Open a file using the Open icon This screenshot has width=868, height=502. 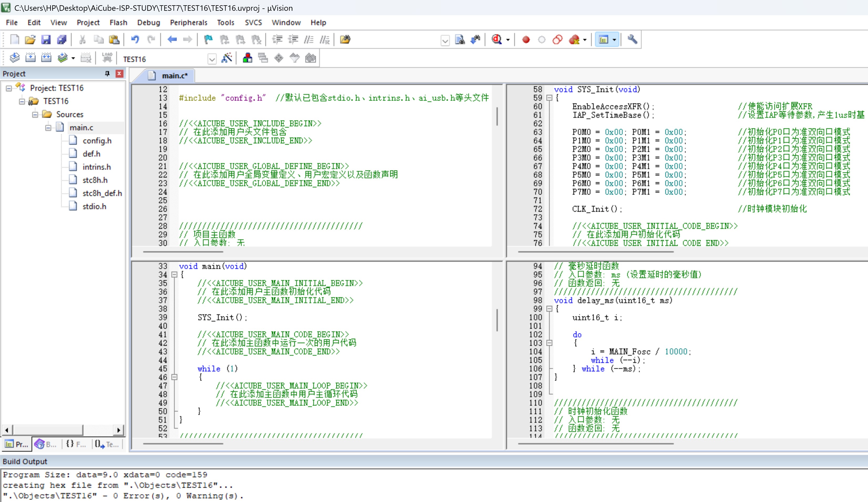[x=30, y=40]
